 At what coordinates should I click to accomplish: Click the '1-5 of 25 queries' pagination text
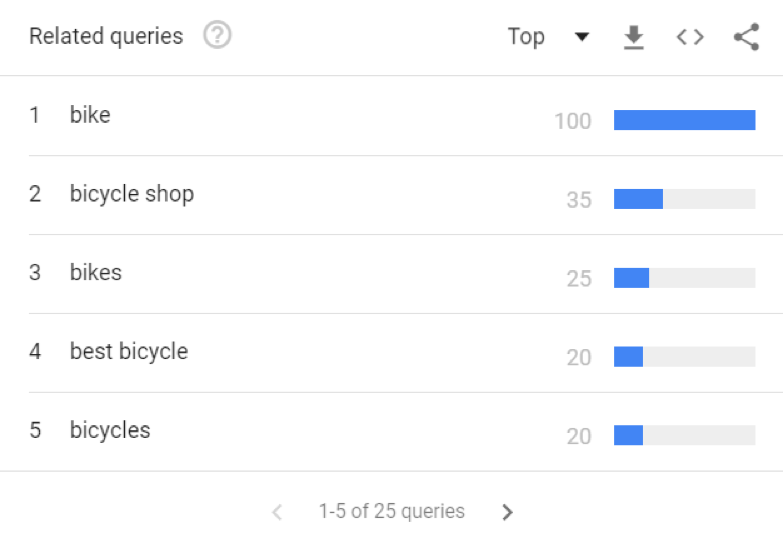point(392,512)
